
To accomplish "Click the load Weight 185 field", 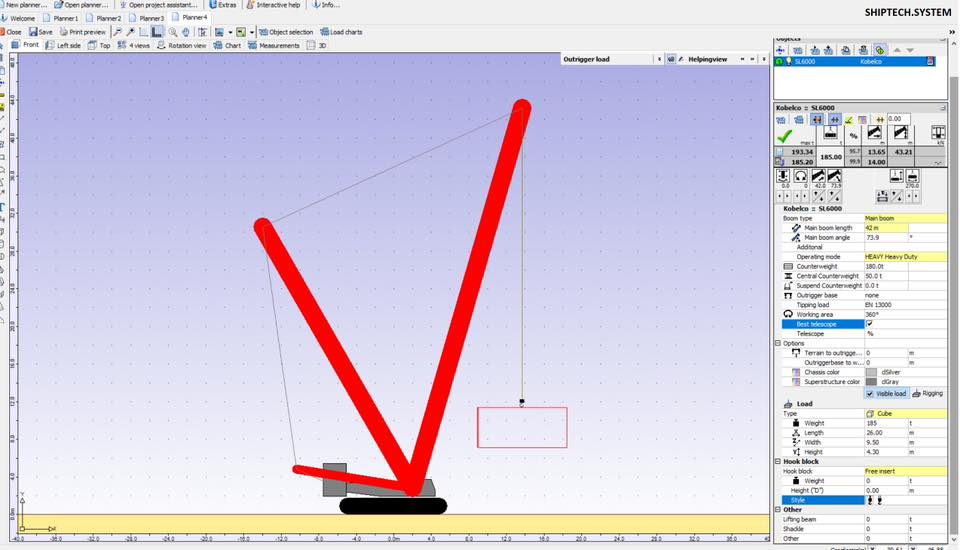I will click(x=885, y=423).
